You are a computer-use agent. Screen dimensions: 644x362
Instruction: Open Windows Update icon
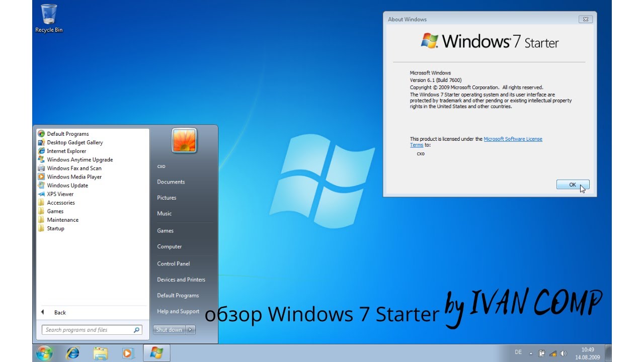point(41,185)
